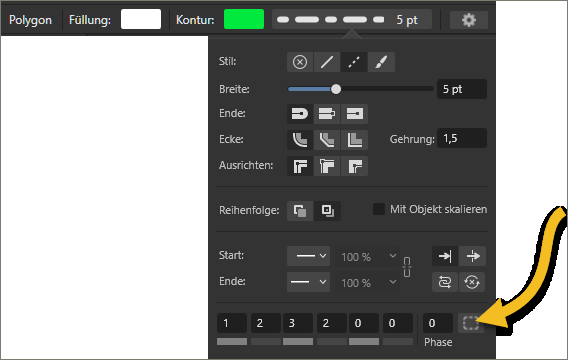Click the green Kontur color swatch
This screenshot has width=568, height=360.
tap(244, 19)
